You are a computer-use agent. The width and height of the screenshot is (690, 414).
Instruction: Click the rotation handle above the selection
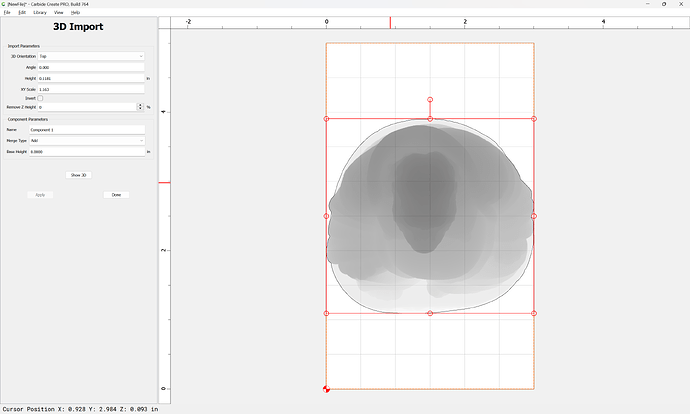coord(430,100)
